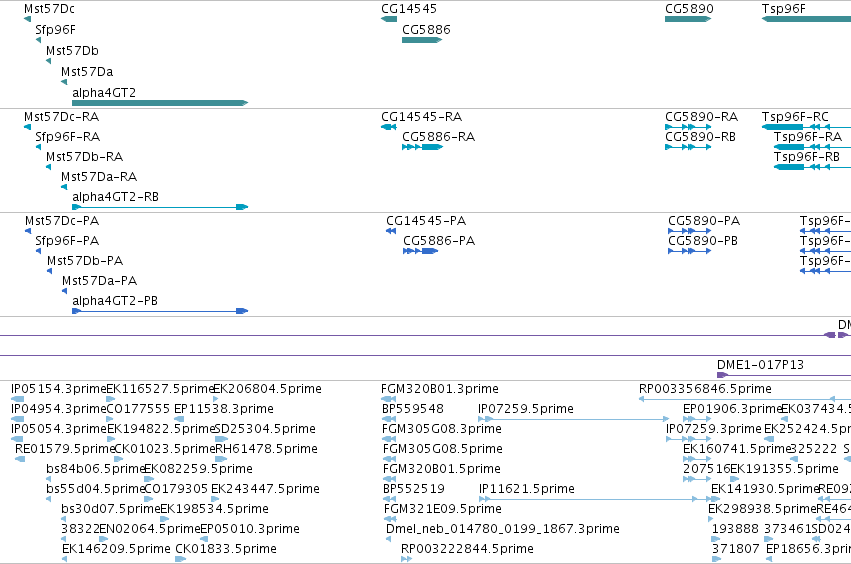This screenshot has width=851, height=564.
Task: Select EST BP559548 label
Action: 413,409
